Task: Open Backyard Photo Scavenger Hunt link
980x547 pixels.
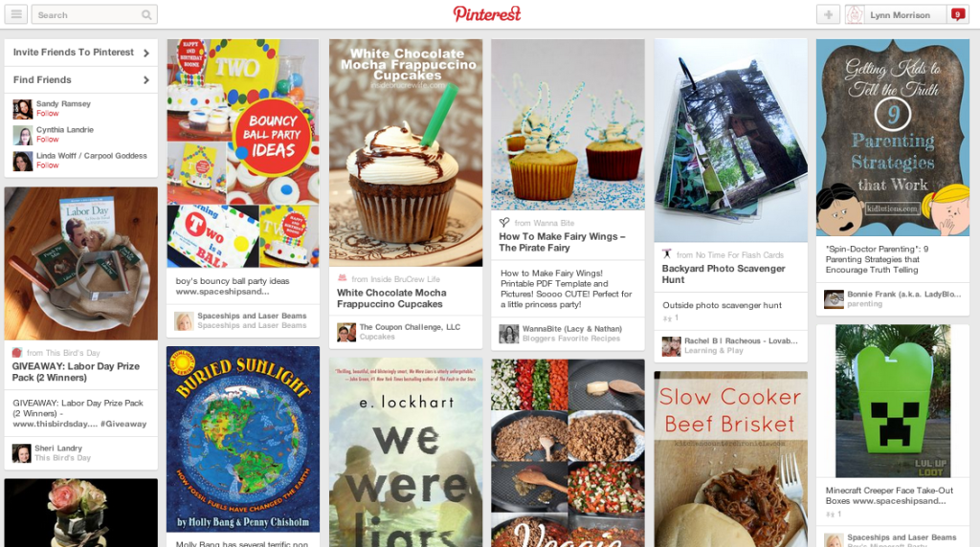Action: tap(724, 274)
